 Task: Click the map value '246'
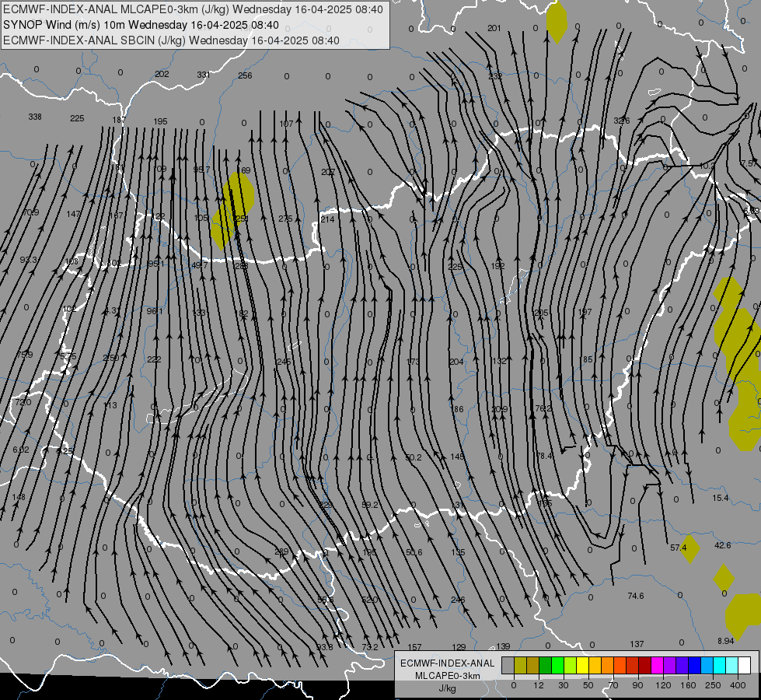click(x=458, y=600)
